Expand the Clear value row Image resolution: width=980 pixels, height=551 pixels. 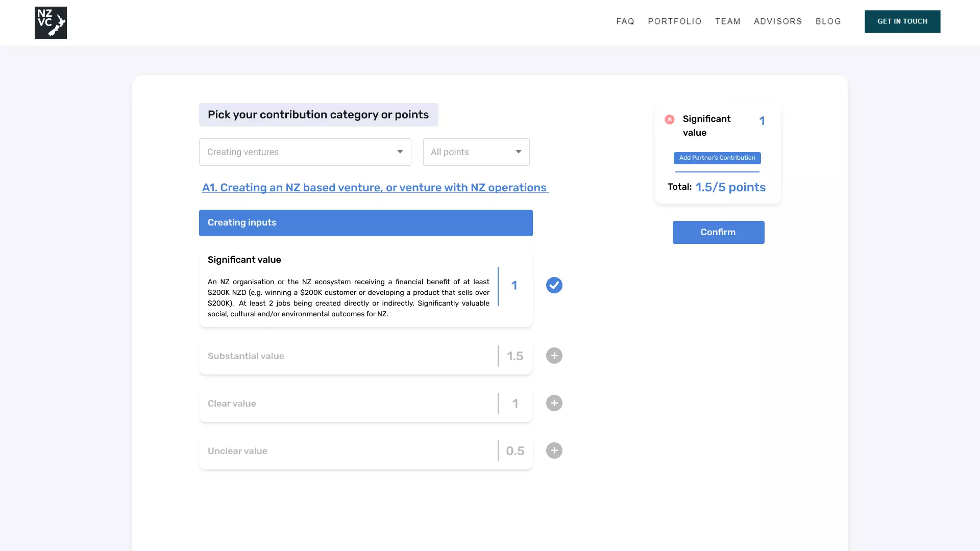click(347, 404)
